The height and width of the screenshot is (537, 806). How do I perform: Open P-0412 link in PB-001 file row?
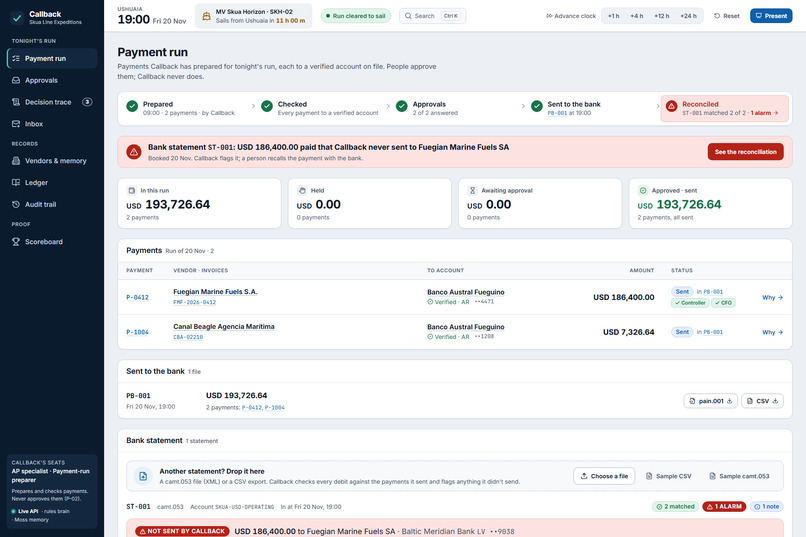tap(251, 408)
